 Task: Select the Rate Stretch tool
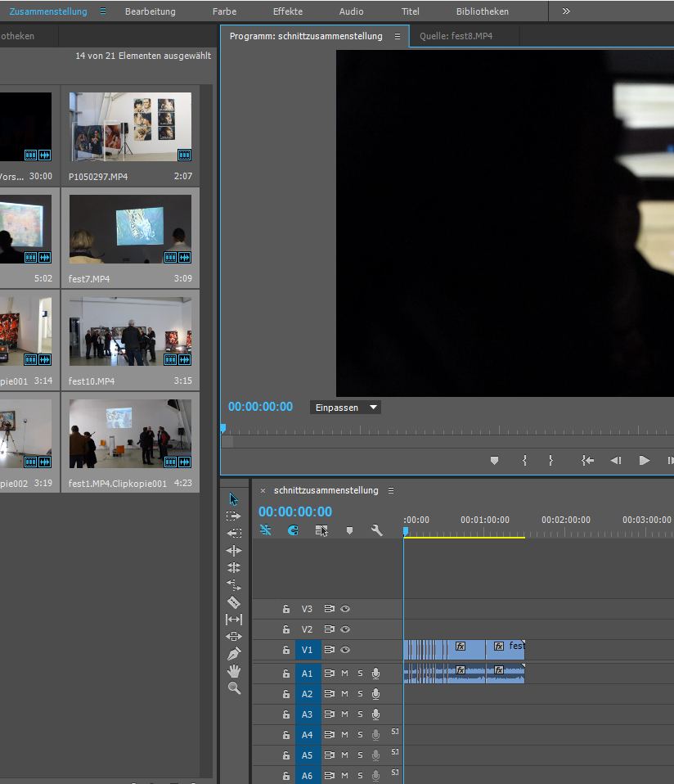tap(234, 584)
